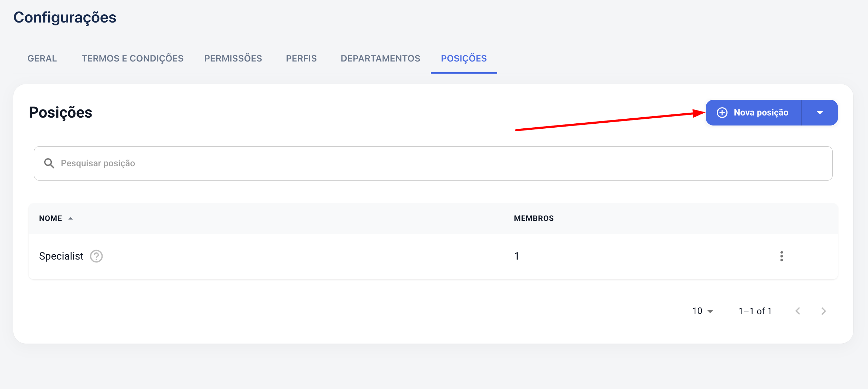The width and height of the screenshot is (868, 389).
Task: Go to the PERFIS tab
Action: 301,58
